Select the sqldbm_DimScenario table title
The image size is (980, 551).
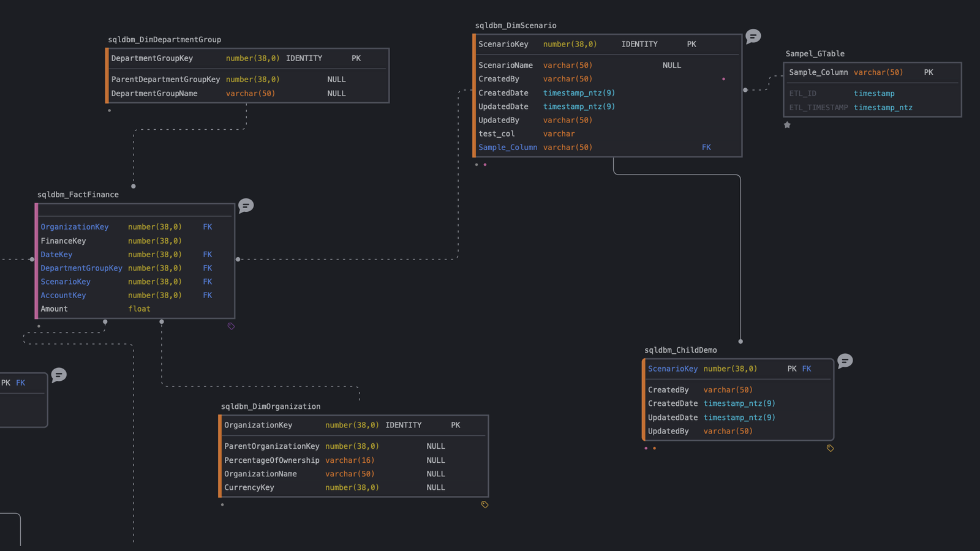click(x=516, y=26)
